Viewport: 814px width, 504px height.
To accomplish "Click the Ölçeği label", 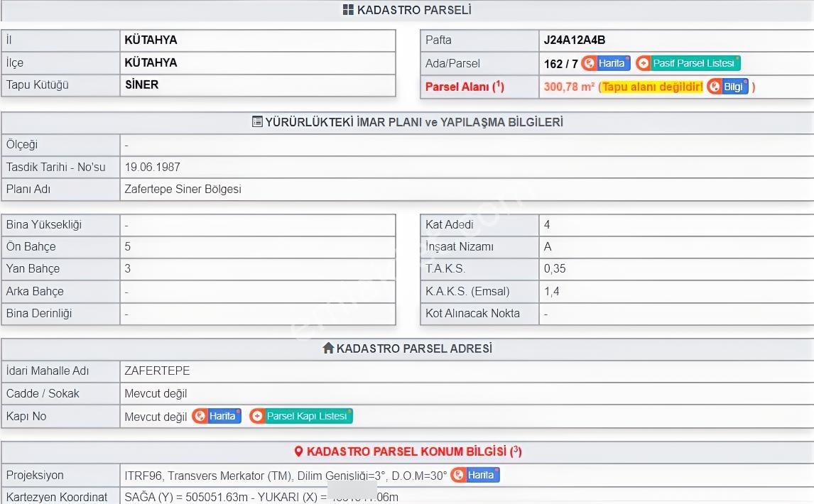I will (x=22, y=144).
